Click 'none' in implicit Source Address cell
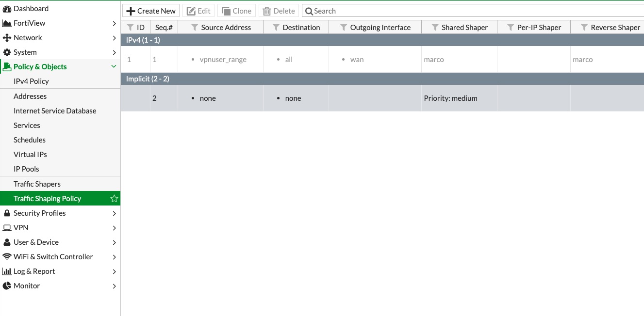644x316 pixels. tap(208, 98)
